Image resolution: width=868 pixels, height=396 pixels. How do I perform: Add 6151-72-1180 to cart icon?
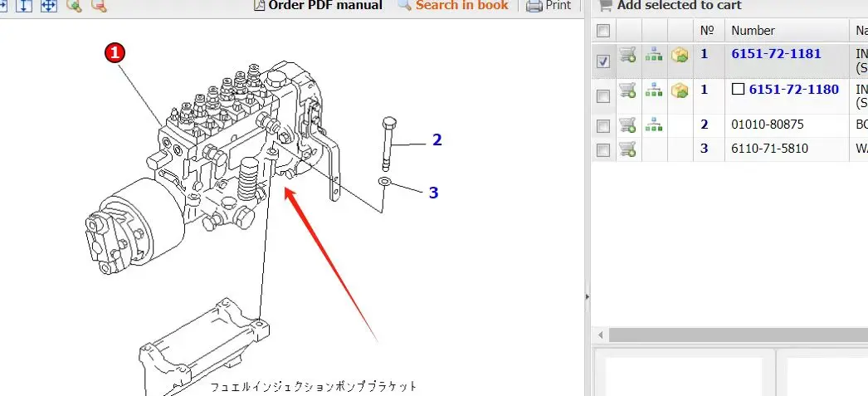(x=627, y=90)
